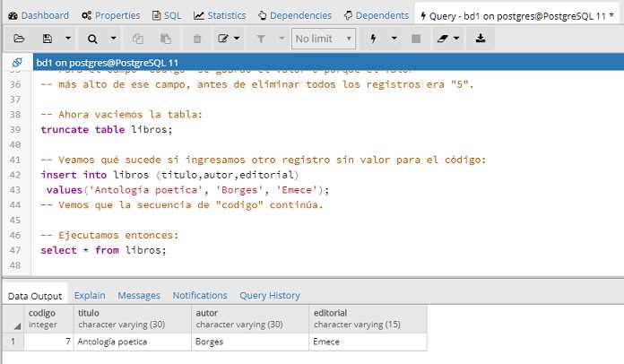This screenshot has height=364, width=624.
Task: Expand the Clear options arrow
Action: point(456,39)
